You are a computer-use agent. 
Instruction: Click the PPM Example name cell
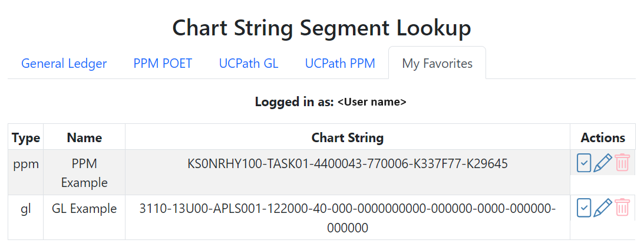click(84, 173)
